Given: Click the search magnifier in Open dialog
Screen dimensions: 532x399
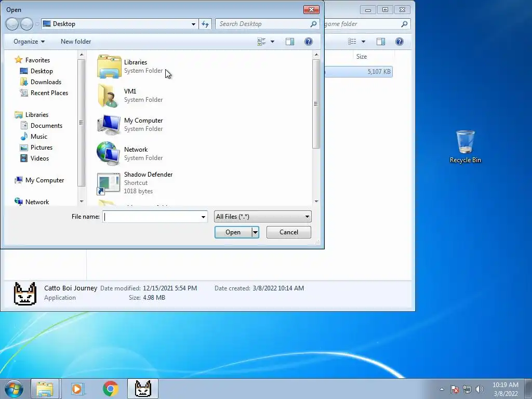Looking at the screenshot, I should click(x=313, y=24).
